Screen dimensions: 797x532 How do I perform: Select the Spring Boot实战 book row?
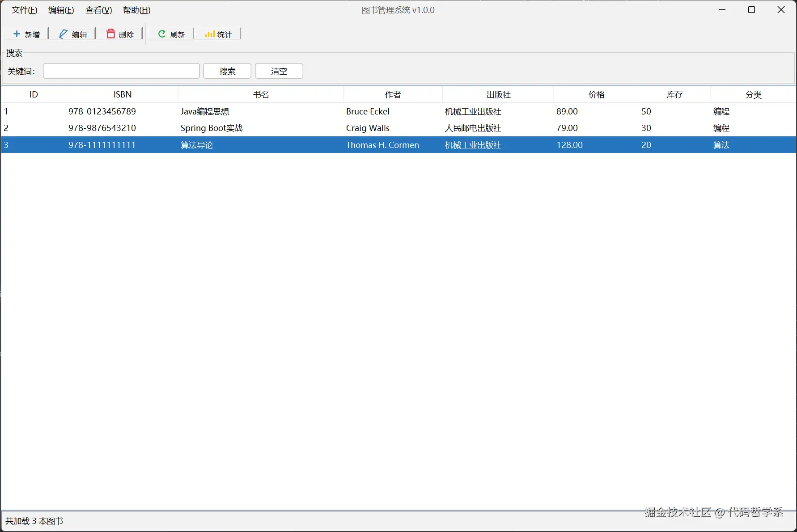pyautogui.click(x=398, y=128)
